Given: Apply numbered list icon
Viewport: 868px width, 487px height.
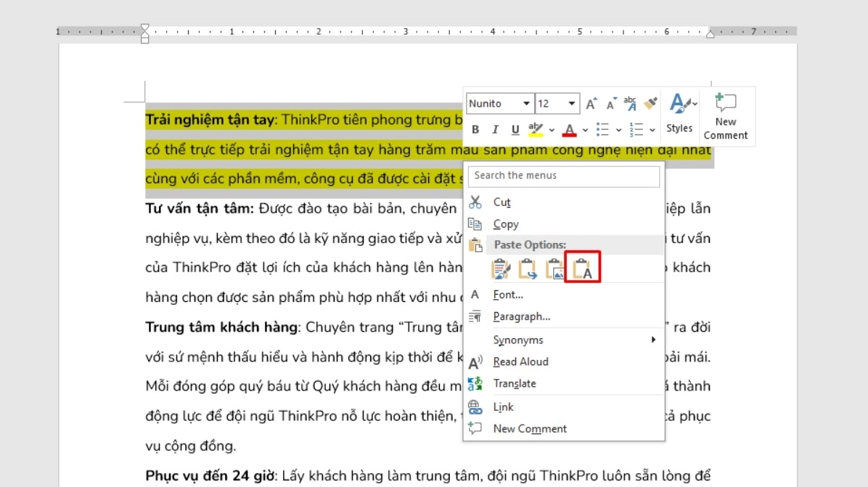Looking at the screenshot, I should click(x=636, y=129).
